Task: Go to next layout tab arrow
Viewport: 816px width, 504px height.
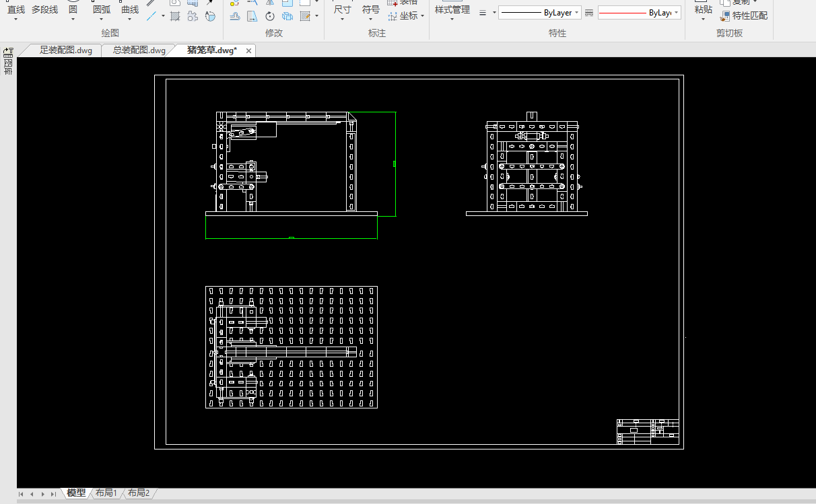Action: click(x=42, y=494)
